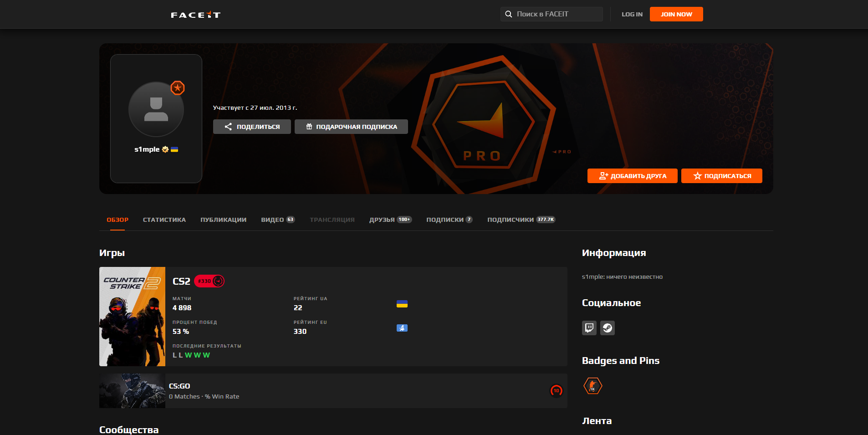Open the Подписчики tab

coord(521,220)
